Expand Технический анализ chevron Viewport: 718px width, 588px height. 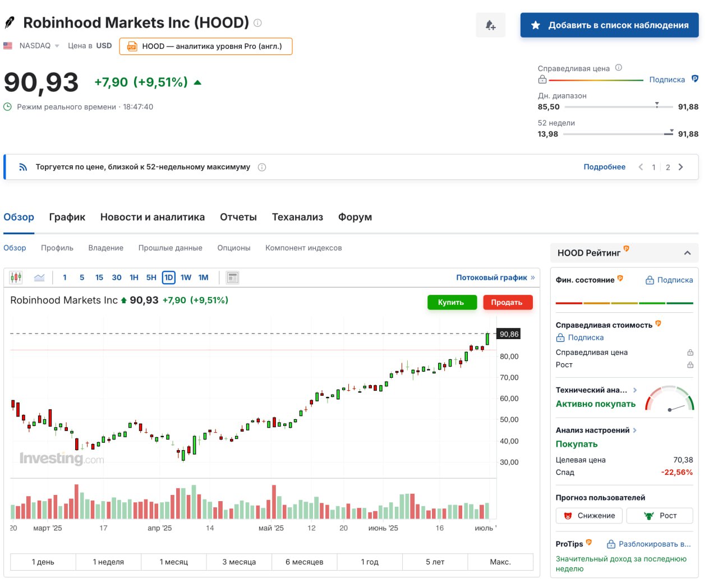tap(635, 390)
